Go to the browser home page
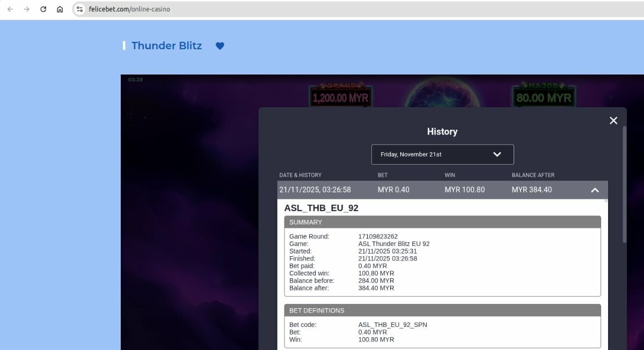 pos(60,9)
